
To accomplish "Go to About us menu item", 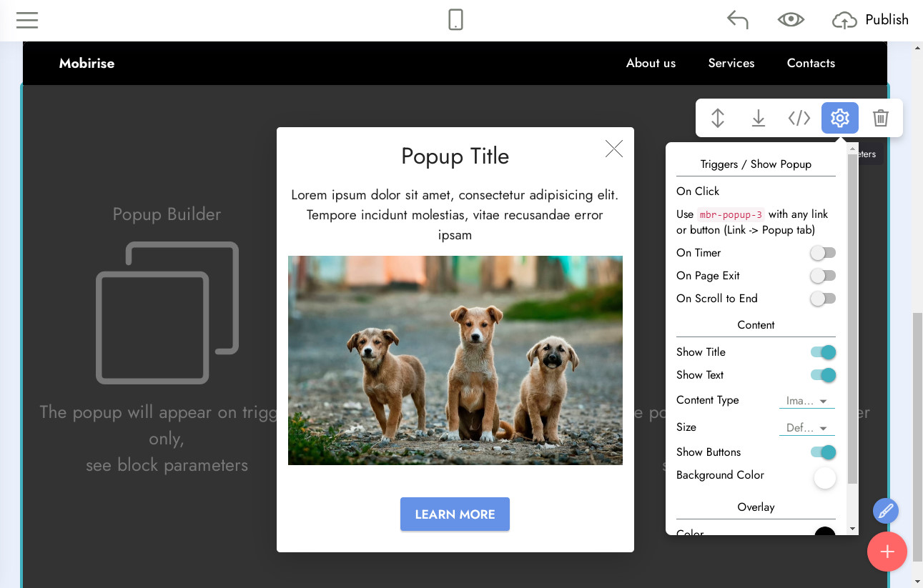I will [x=651, y=63].
